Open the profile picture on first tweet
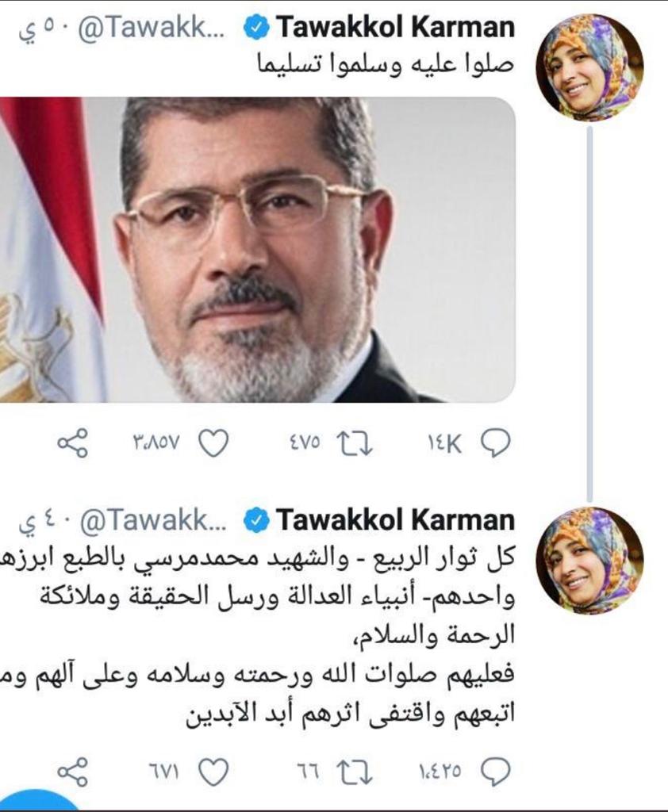The image size is (668, 812). coord(589,67)
